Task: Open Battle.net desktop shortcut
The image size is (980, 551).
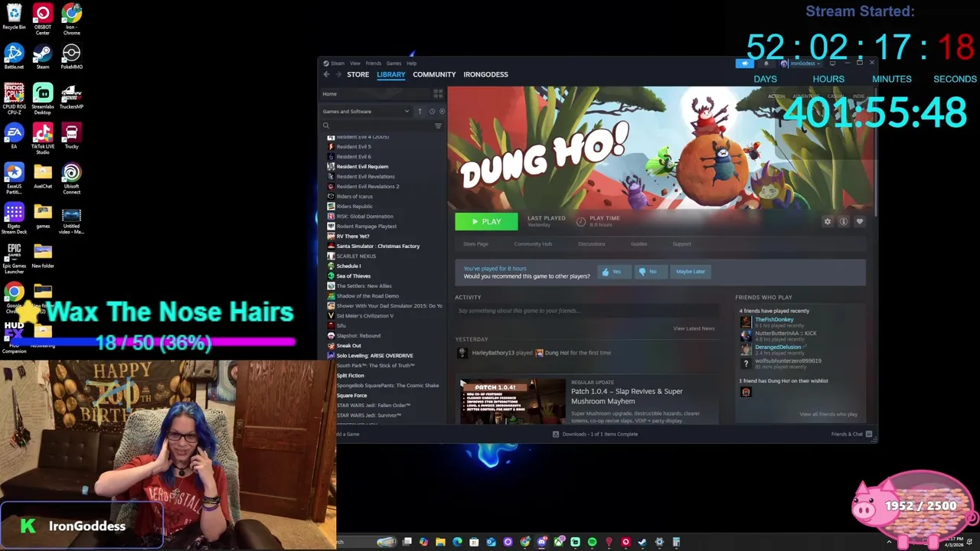Action: [x=14, y=56]
